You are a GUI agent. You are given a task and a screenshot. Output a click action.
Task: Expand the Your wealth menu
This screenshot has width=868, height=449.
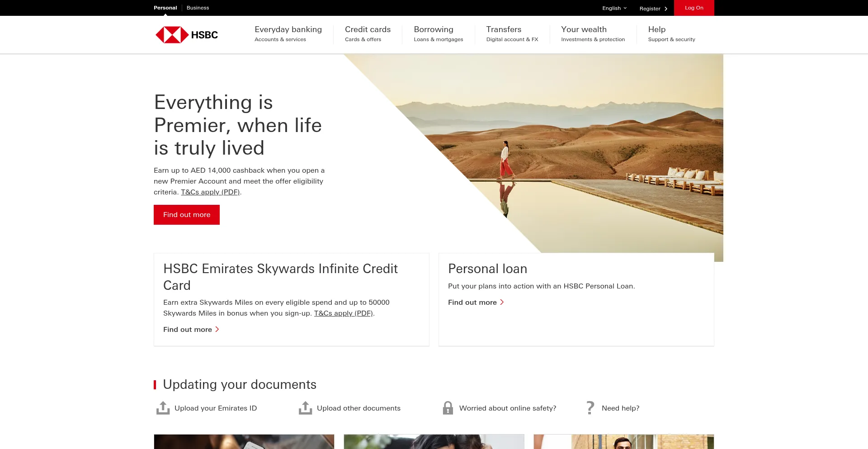pos(593,34)
